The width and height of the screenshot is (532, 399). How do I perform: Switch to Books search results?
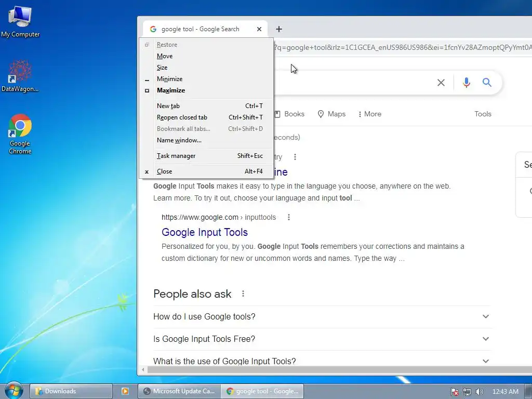[x=289, y=114]
